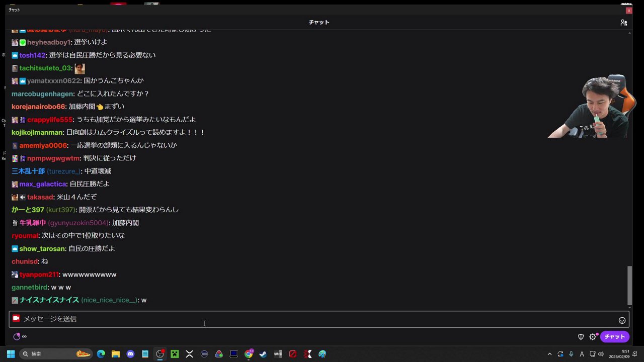644x362 pixels.
Task: Select the chat window title tab
Action: click(x=14, y=10)
